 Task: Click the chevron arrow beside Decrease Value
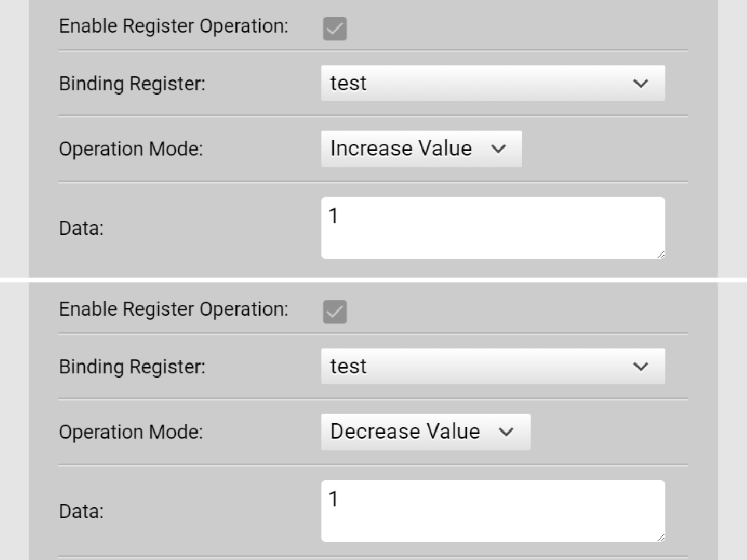[507, 432]
